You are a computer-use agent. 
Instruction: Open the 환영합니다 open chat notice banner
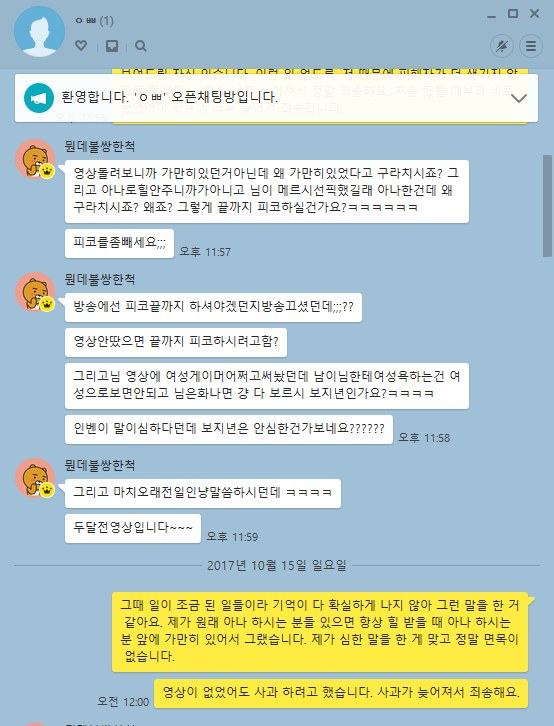pos(276,98)
